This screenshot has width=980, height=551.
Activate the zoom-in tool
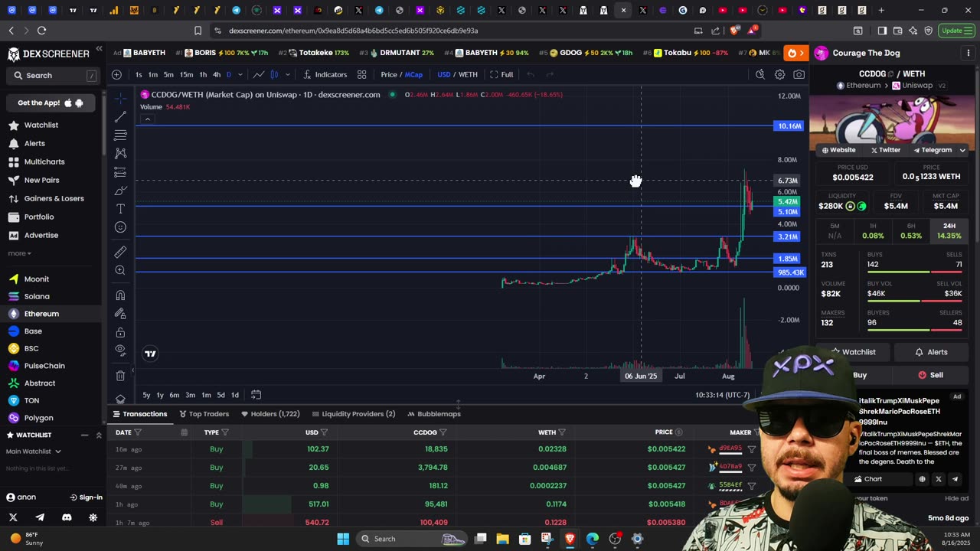coord(120,270)
